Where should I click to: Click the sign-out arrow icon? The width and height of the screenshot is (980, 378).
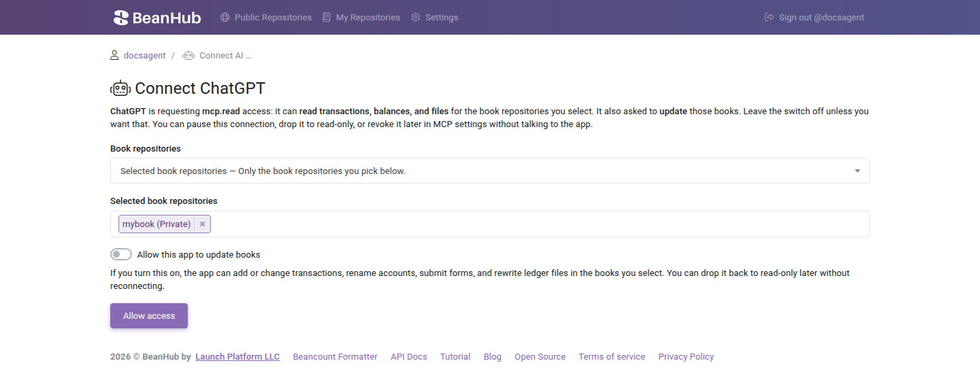(x=769, y=18)
